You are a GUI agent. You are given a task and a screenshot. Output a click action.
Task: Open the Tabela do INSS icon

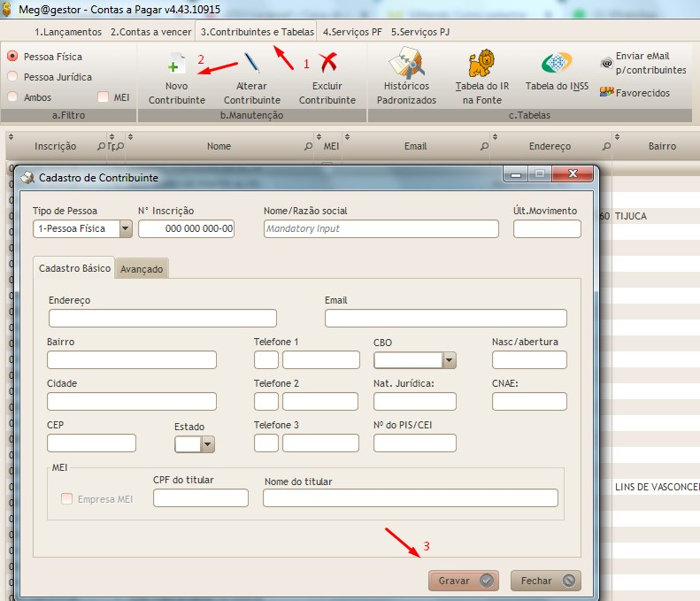click(x=556, y=64)
